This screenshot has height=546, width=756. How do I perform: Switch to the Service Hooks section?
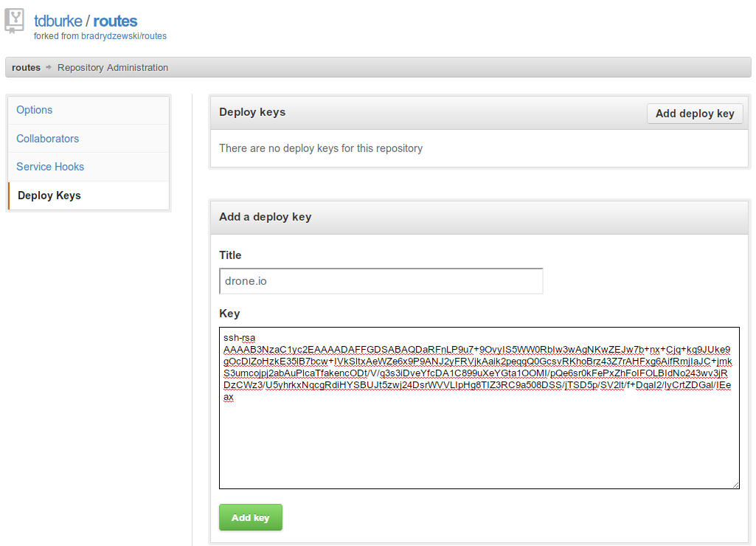[x=50, y=167]
